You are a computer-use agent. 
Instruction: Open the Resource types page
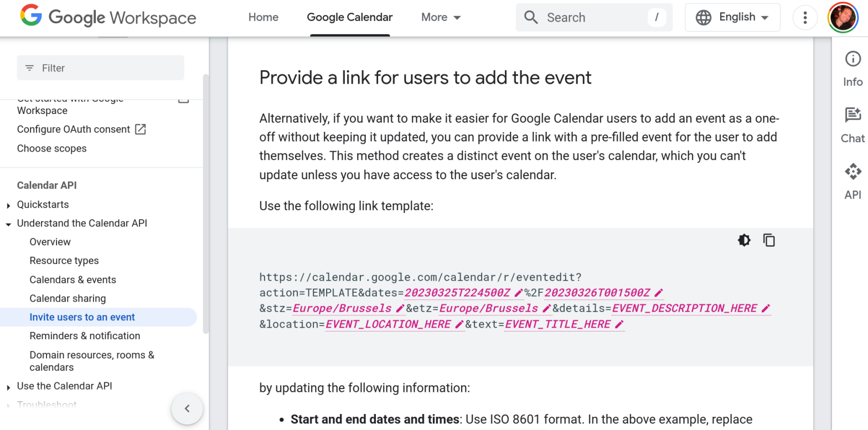[64, 261]
